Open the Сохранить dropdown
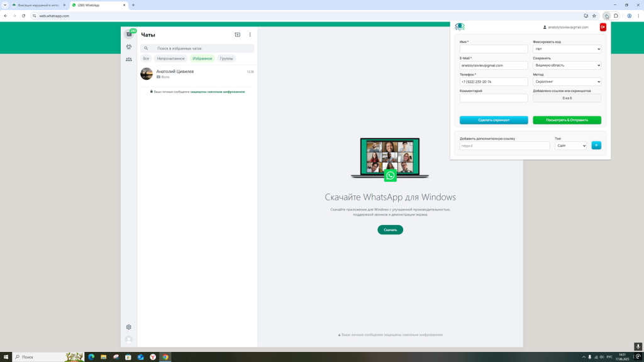 (567, 65)
